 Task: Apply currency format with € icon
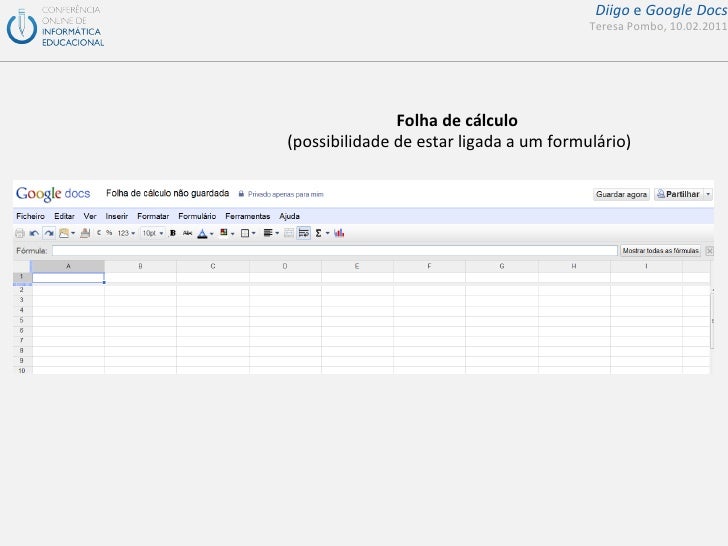(x=98, y=233)
